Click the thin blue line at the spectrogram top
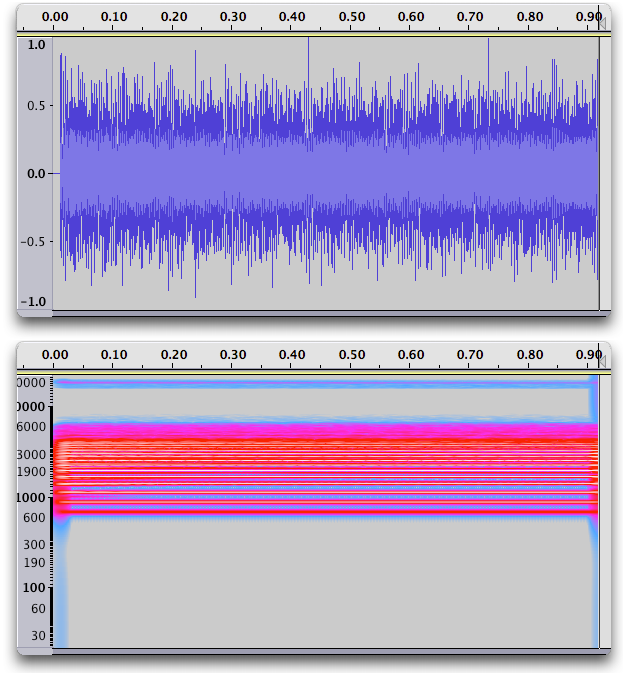 tap(328, 383)
